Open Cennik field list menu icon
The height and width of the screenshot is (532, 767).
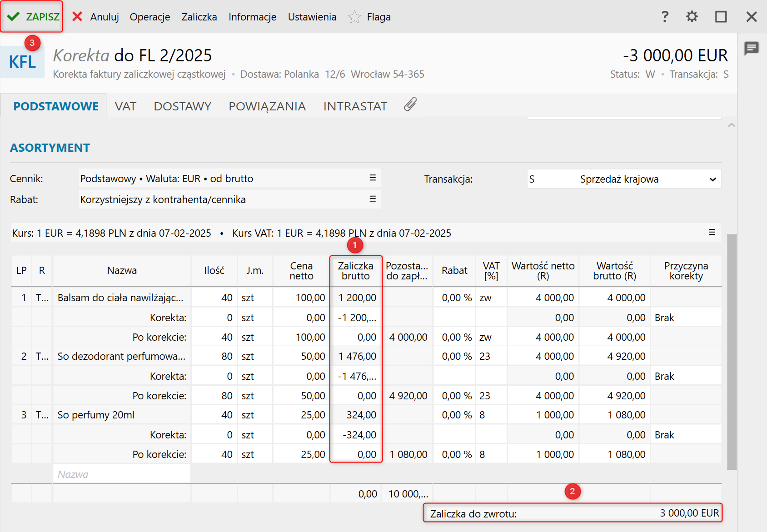pyautogui.click(x=373, y=178)
